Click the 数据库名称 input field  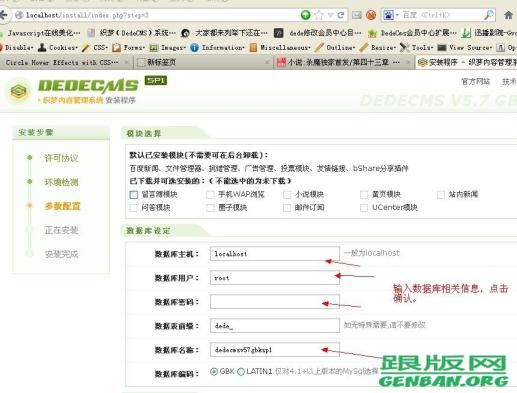pos(275,350)
